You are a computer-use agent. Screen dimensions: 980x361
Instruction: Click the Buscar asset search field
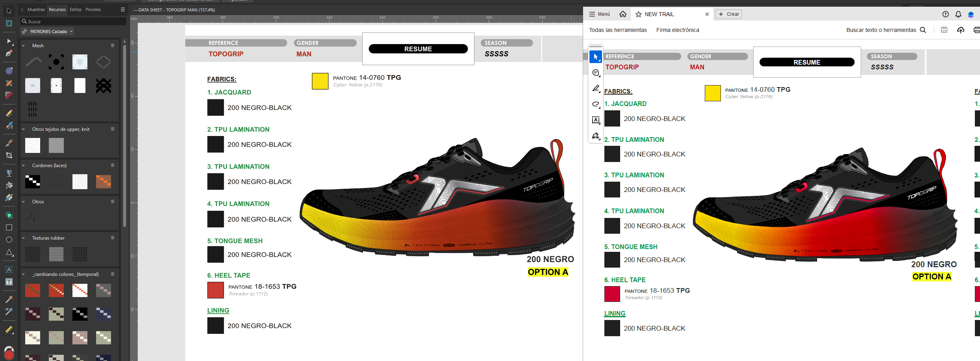tap(74, 21)
